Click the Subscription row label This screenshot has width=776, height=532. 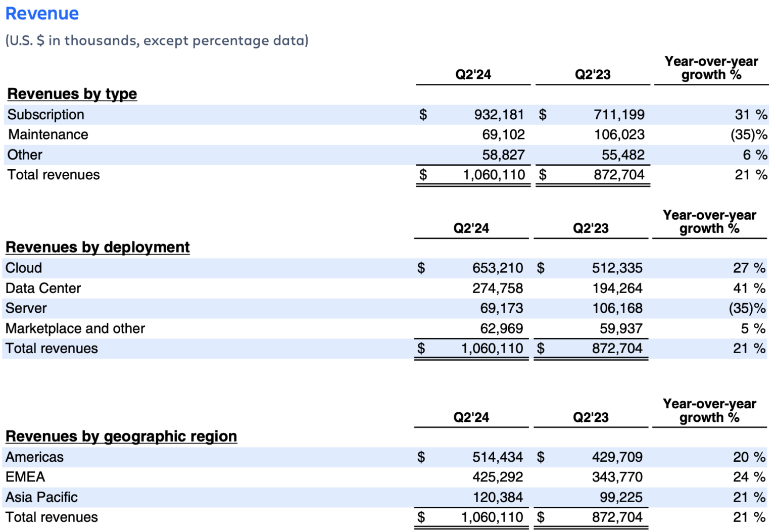pyautogui.click(x=45, y=115)
